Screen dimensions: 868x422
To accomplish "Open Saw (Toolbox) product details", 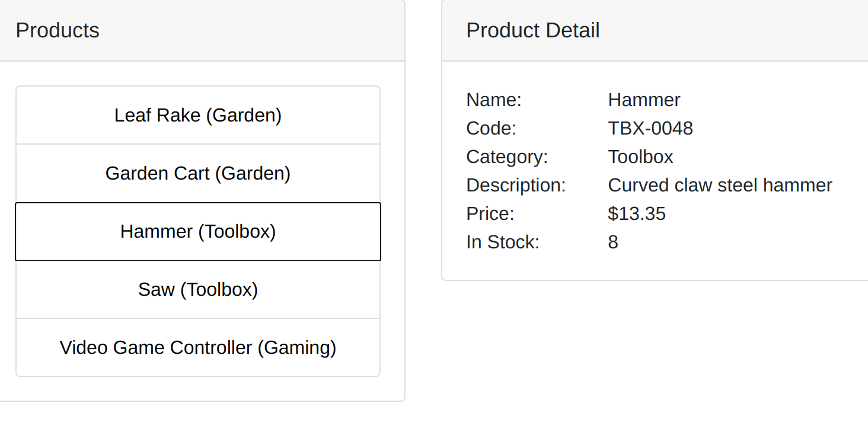I will pos(198,289).
